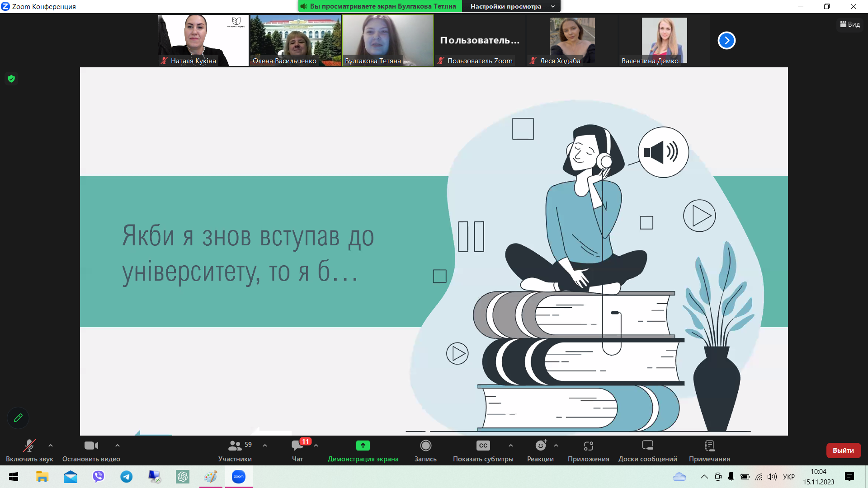Screen dimensions: 868x488
Task: Open the Примечания notes icon
Action: coord(709,446)
